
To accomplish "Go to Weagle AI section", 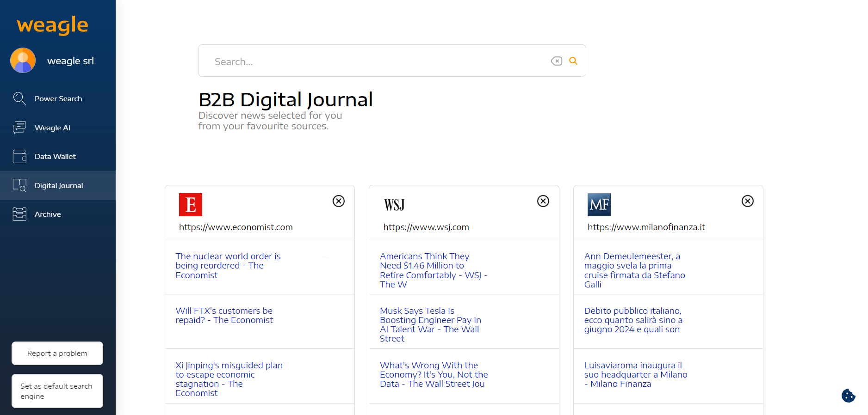I will pyautogui.click(x=52, y=128).
